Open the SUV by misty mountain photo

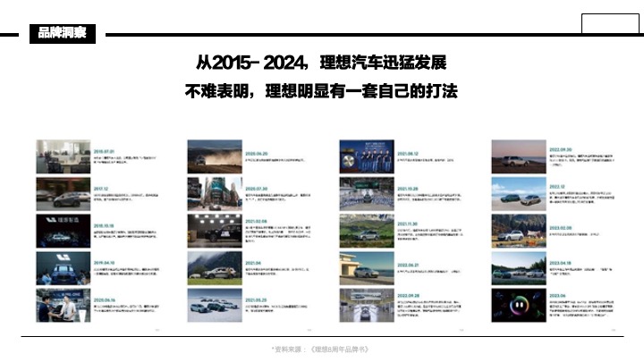pos(215,268)
